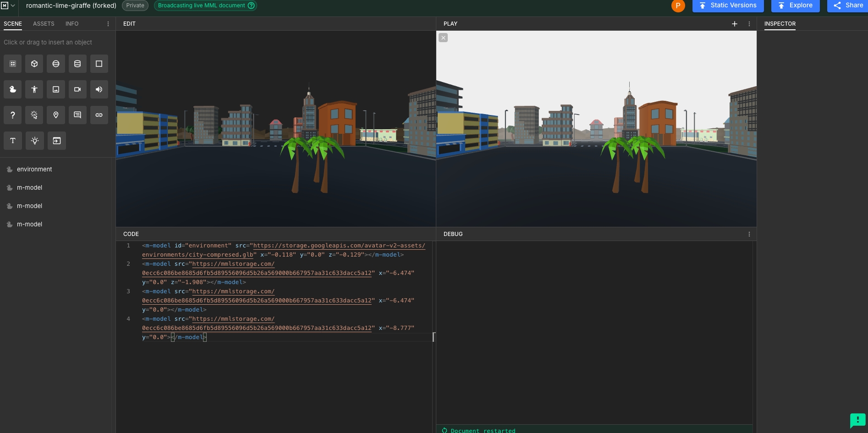Close the Play preview view

(x=443, y=38)
